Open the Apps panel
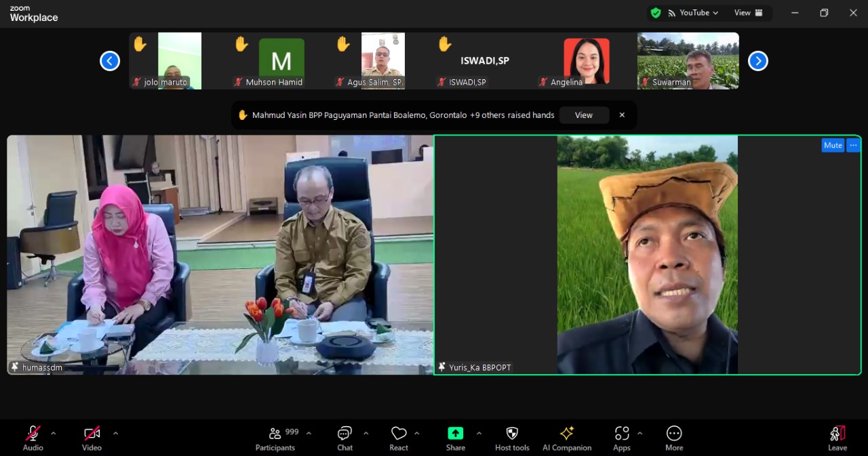Viewport: 868px width, 456px height. click(x=622, y=434)
